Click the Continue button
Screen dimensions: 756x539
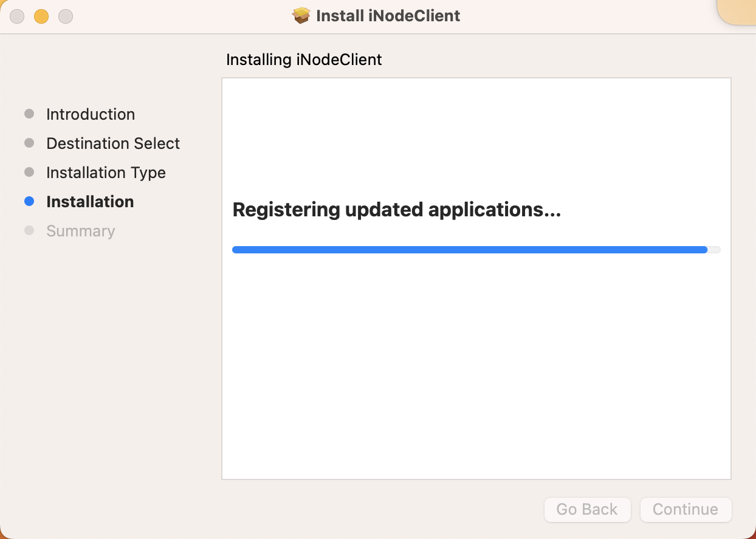coord(686,509)
